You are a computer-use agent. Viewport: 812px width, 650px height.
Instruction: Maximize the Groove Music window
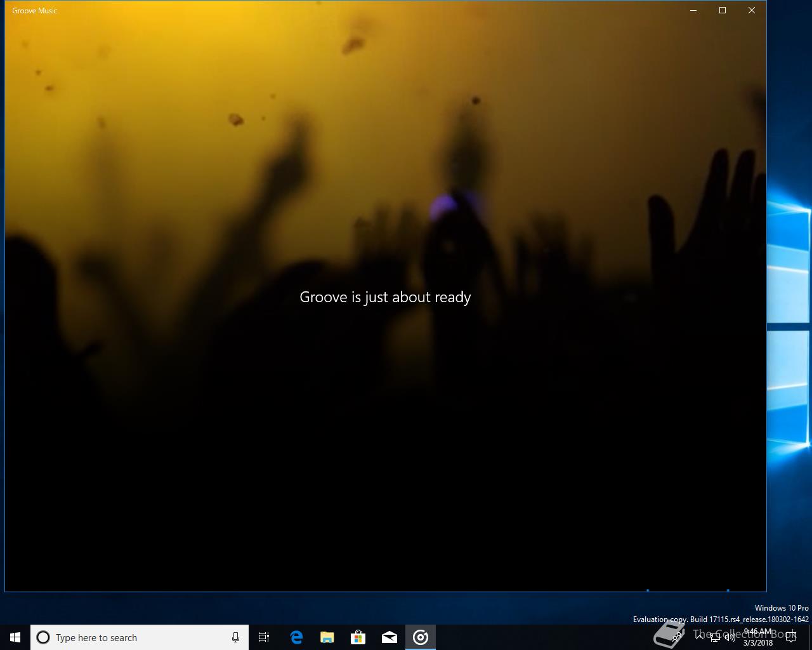(723, 10)
